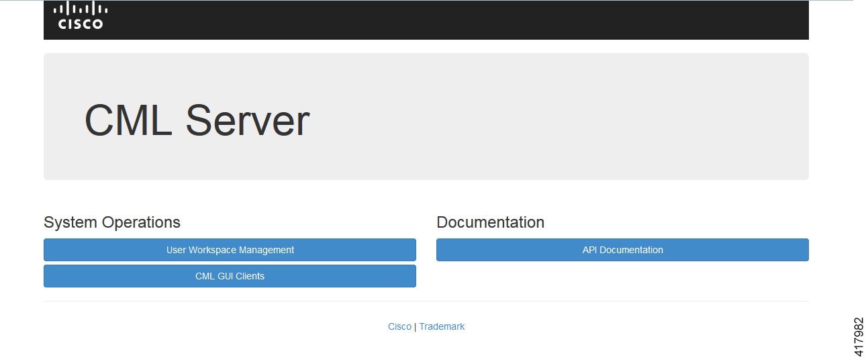
Task: Open the CML GUI Clients page
Action: point(230,276)
